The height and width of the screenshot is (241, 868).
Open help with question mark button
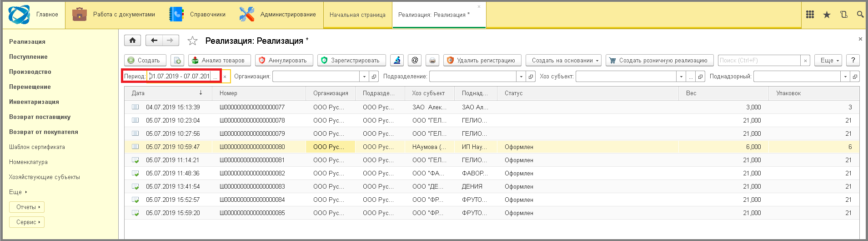pos(853,60)
